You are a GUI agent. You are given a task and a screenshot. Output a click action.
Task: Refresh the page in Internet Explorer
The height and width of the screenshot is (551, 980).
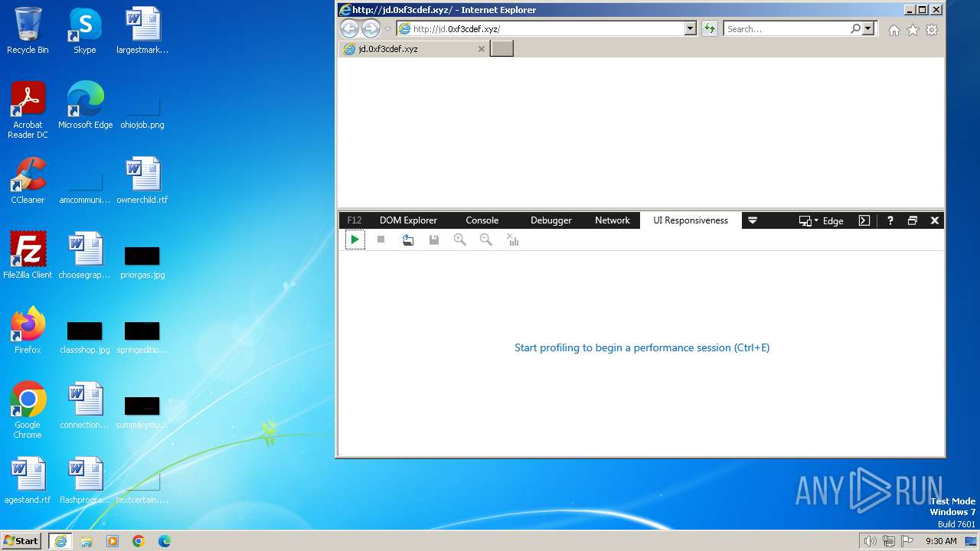tap(710, 29)
